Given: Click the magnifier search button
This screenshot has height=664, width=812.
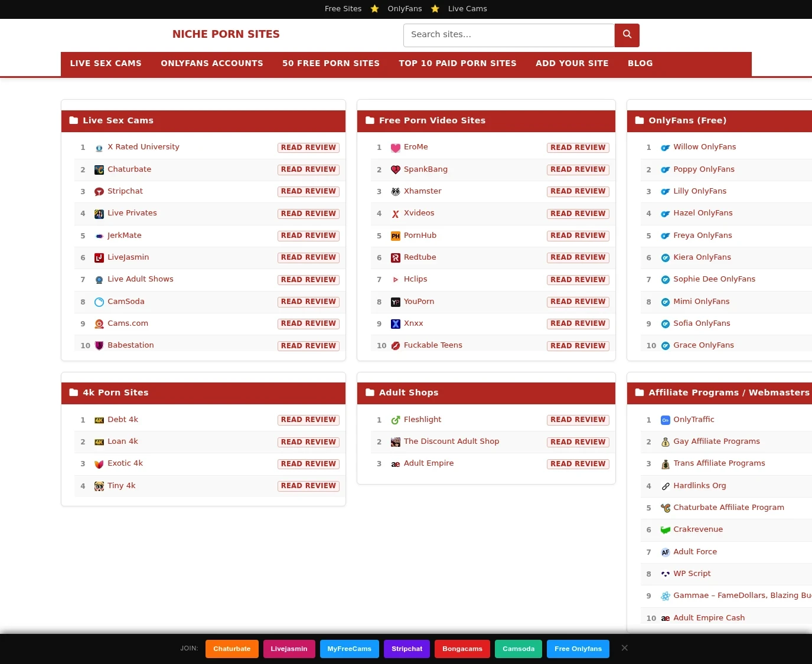Looking at the screenshot, I should pos(627,35).
